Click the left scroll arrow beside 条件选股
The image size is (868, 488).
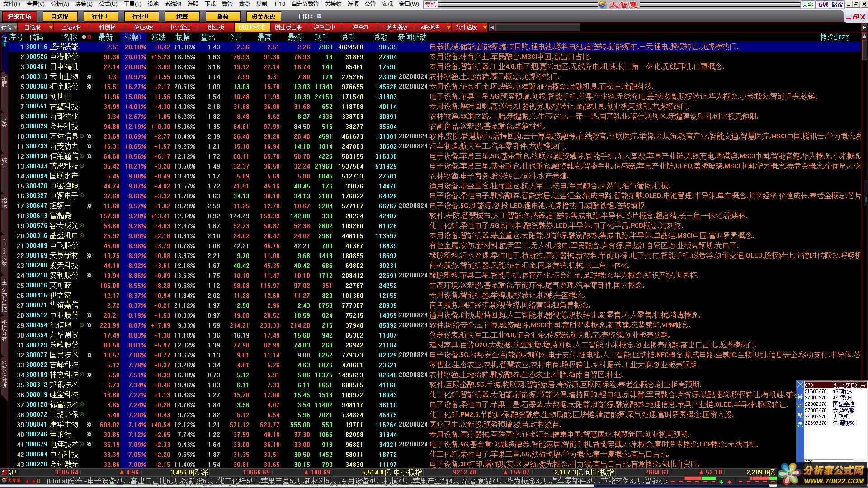click(492, 28)
